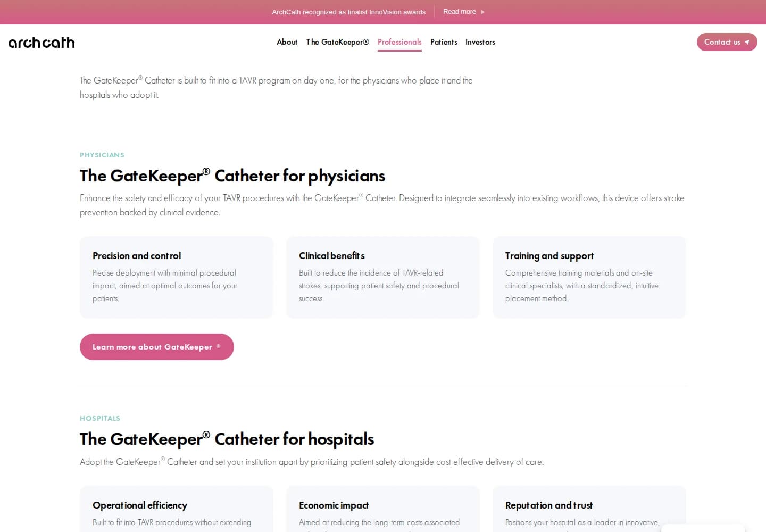Click the Catheter for hospitals heading
This screenshot has width=766, height=532.
pos(227,439)
